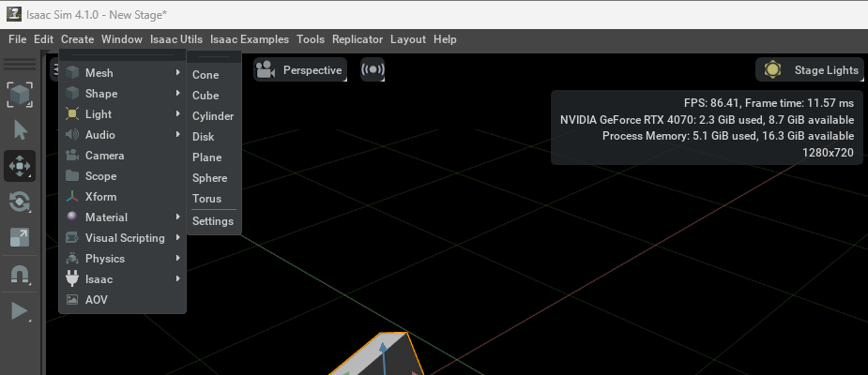The height and width of the screenshot is (375, 868).
Task: Click the camera icon beside Perspective
Action: pyautogui.click(x=266, y=70)
